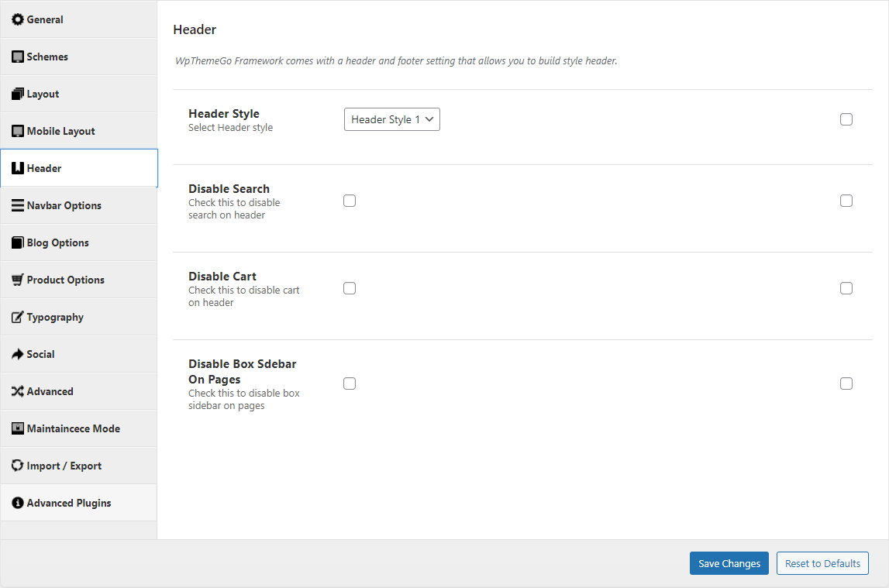
Task: Click the Social share arrow icon
Action: pyautogui.click(x=18, y=354)
